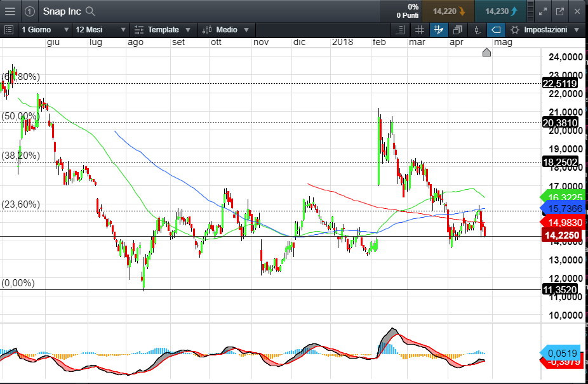588x384 pixels.
Task: Open the 1 Giorno interval dropdown
Action: [44, 30]
